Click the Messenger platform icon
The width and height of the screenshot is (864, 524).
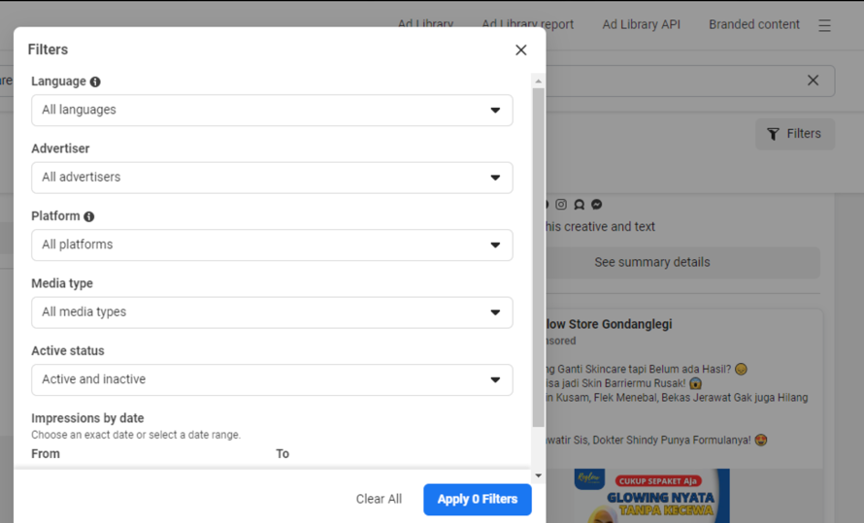tap(596, 204)
